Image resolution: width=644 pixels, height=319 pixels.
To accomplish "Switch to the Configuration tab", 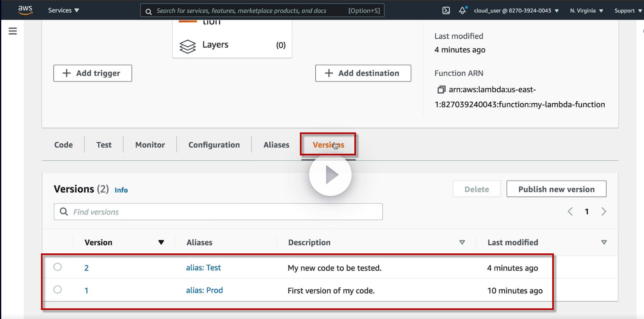I will tap(214, 145).
